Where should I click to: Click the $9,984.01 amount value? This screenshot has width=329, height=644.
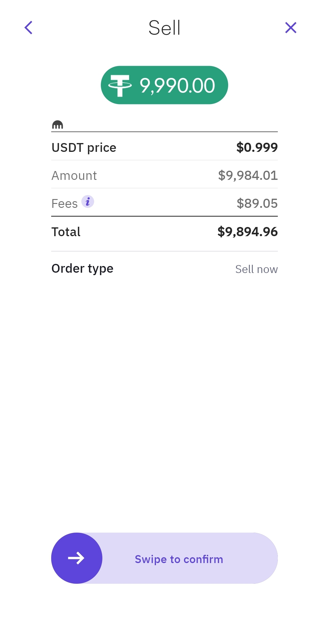point(248,176)
